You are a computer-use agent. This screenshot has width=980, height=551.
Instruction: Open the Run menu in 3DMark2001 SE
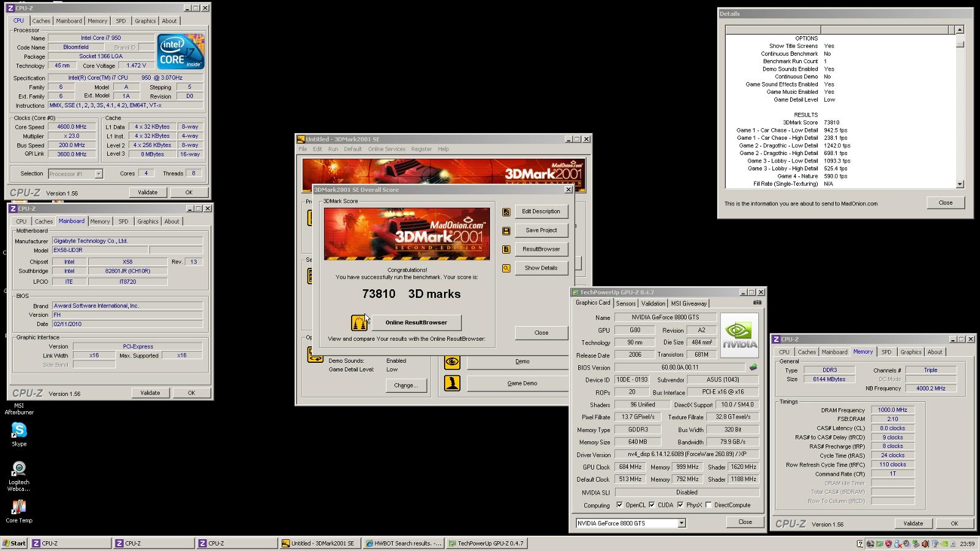coord(333,149)
